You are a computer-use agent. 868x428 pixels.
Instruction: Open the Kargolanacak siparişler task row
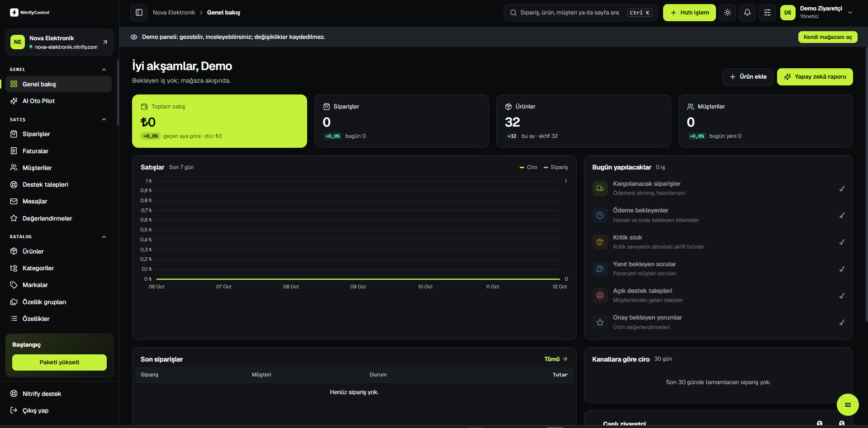pyautogui.click(x=718, y=188)
